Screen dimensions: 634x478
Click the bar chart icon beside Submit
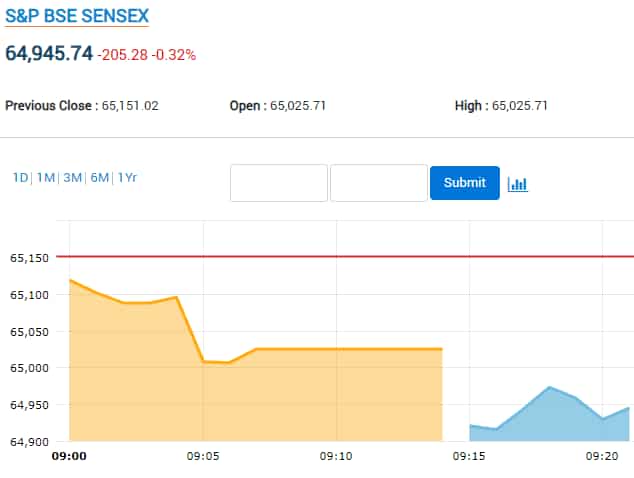(517, 184)
